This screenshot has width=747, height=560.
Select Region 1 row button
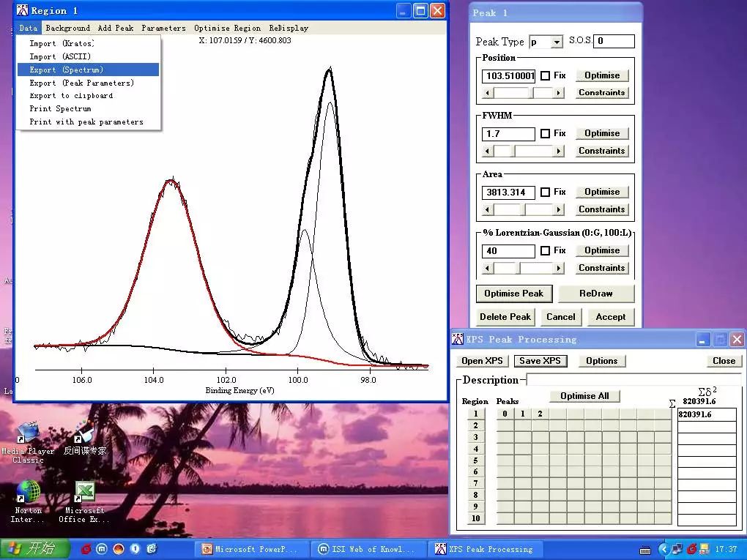[475, 414]
